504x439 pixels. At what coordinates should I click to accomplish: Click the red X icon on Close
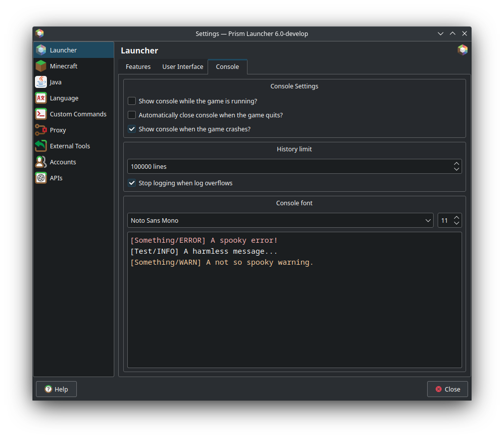pyautogui.click(x=439, y=389)
